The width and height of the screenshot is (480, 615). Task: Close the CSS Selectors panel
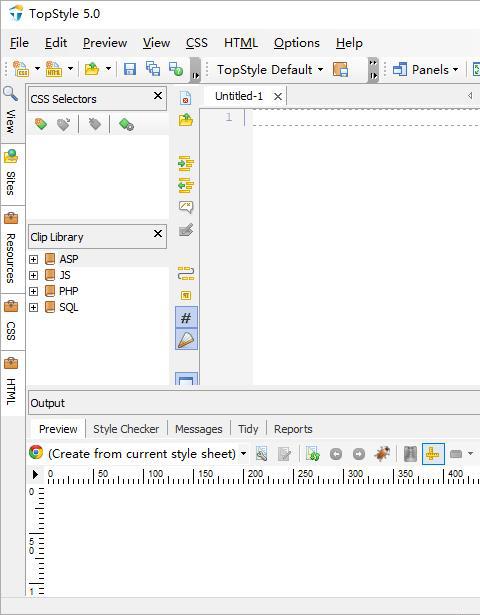pyautogui.click(x=158, y=96)
